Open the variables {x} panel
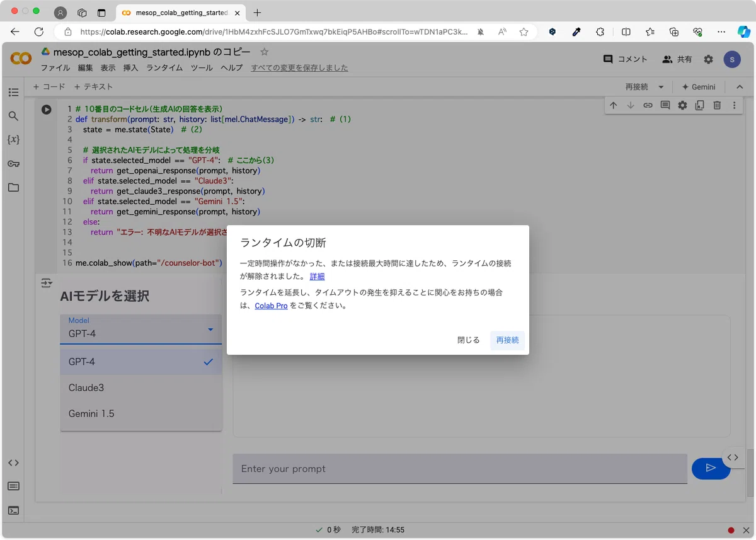This screenshot has height=540, width=756. click(13, 140)
